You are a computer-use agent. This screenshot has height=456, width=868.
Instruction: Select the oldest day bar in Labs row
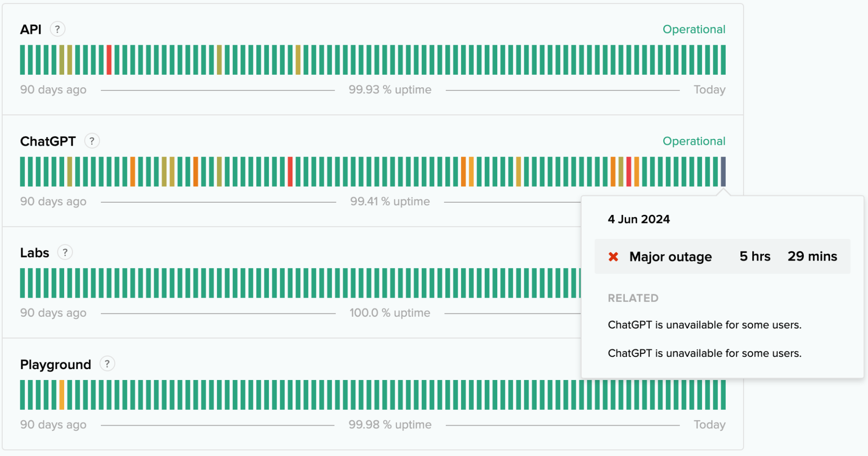click(x=23, y=283)
